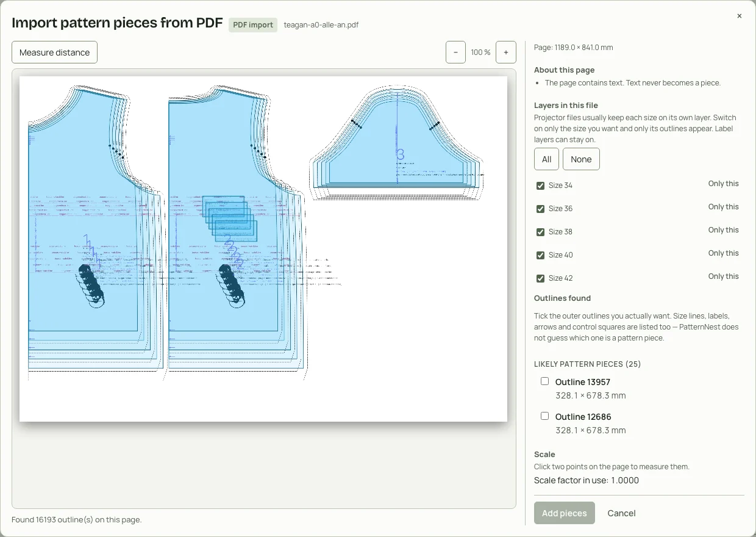Tick the Outline 12686 checkbox
The image size is (756, 537).
click(544, 416)
